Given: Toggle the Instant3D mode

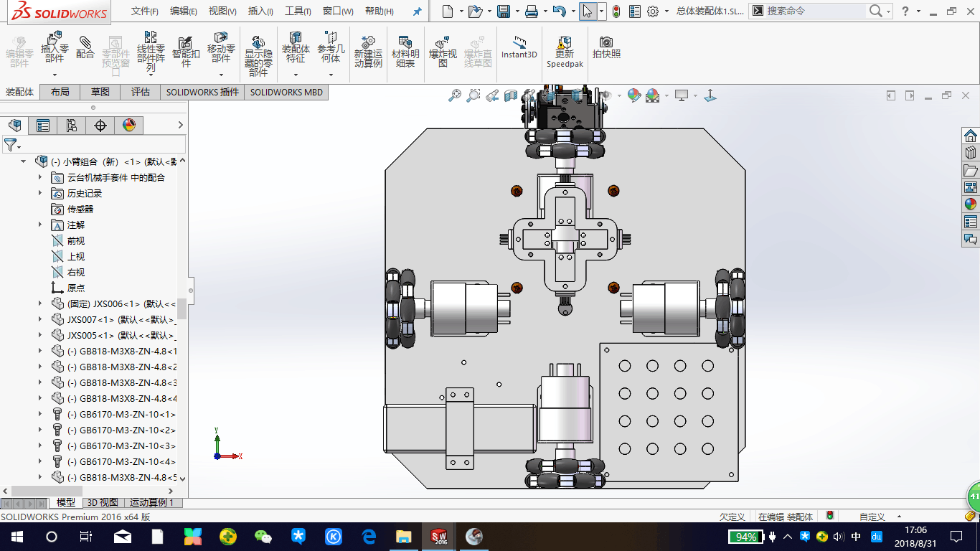Looking at the screenshot, I should 519,47.
